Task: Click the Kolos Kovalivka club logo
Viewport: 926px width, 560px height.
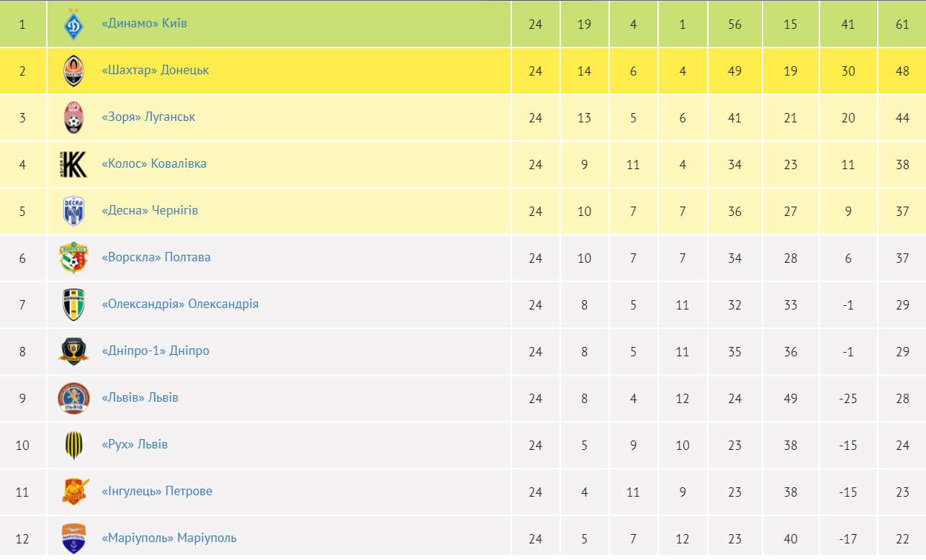Action: pyautogui.click(x=73, y=164)
